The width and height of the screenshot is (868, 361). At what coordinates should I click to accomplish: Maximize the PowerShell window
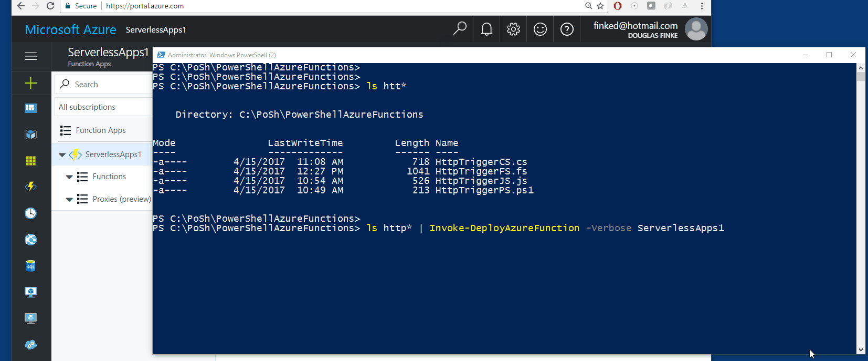tap(829, 55)
